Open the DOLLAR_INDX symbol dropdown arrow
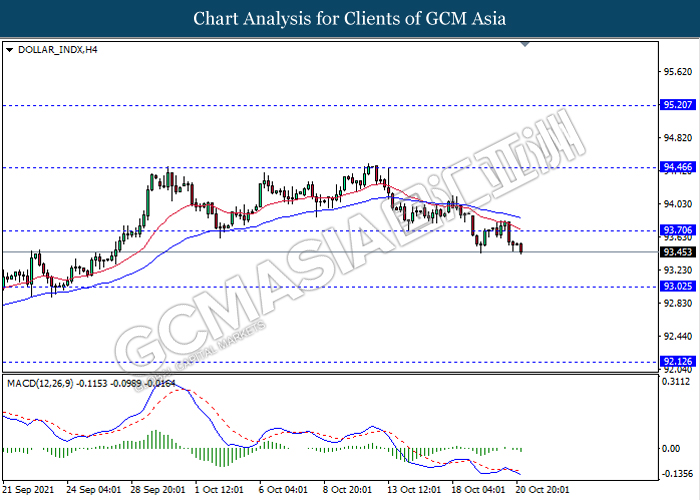This screenshot has width=700, height=500. pos(9,50)
